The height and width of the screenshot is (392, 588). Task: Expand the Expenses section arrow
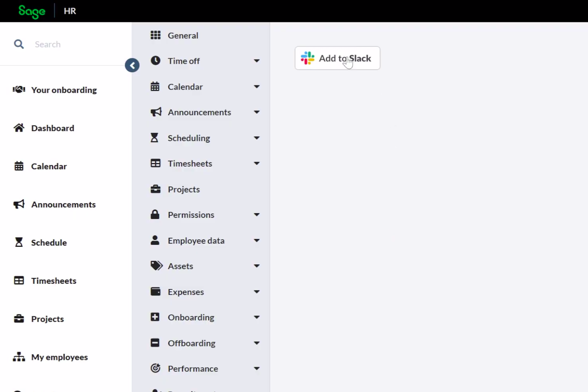(x=257, y=292)
